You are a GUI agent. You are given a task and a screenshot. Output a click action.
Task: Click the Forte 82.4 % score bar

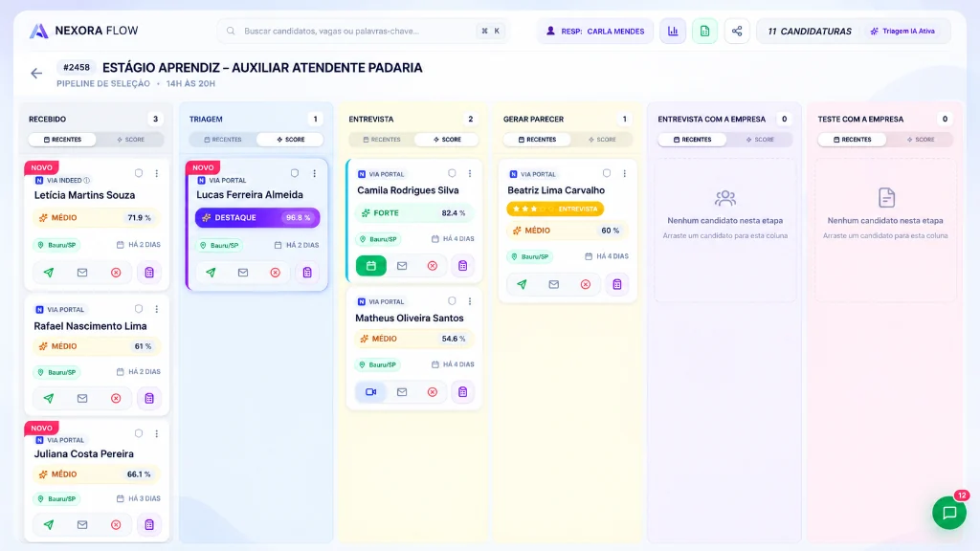pos(414,213)
